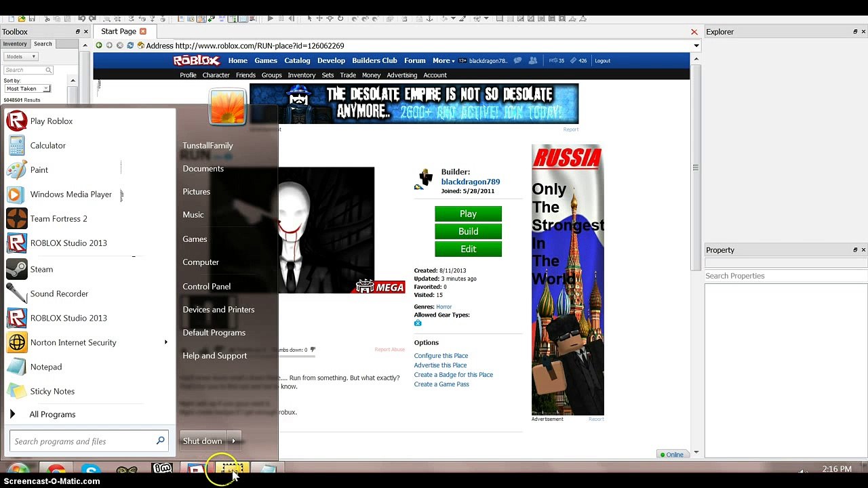Click the Robux balance 35
Viewport: 868px width, 488px height.
click(x=557, y=60)
